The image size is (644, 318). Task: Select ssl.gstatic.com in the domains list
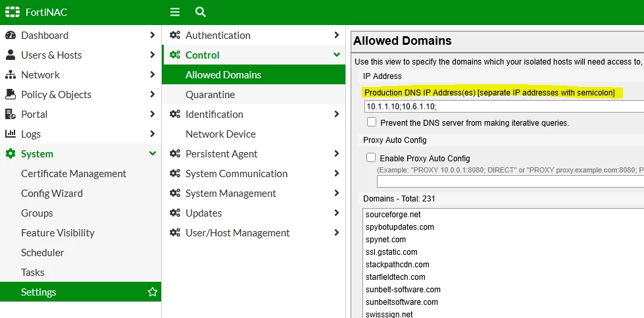click(391, 252)
